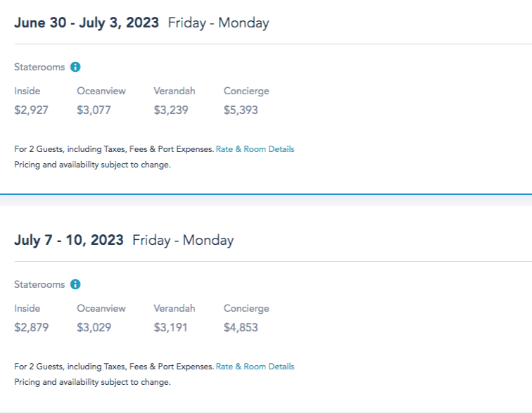Click Friday - Monday beside June 30 dates
Screen dimensions: 532x413
pos(218,23)
